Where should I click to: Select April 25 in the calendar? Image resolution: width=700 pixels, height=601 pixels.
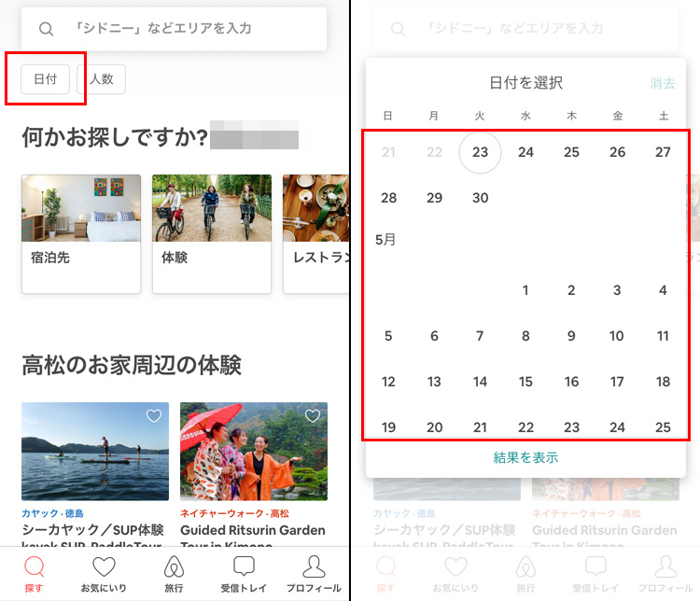pos(571,152)
